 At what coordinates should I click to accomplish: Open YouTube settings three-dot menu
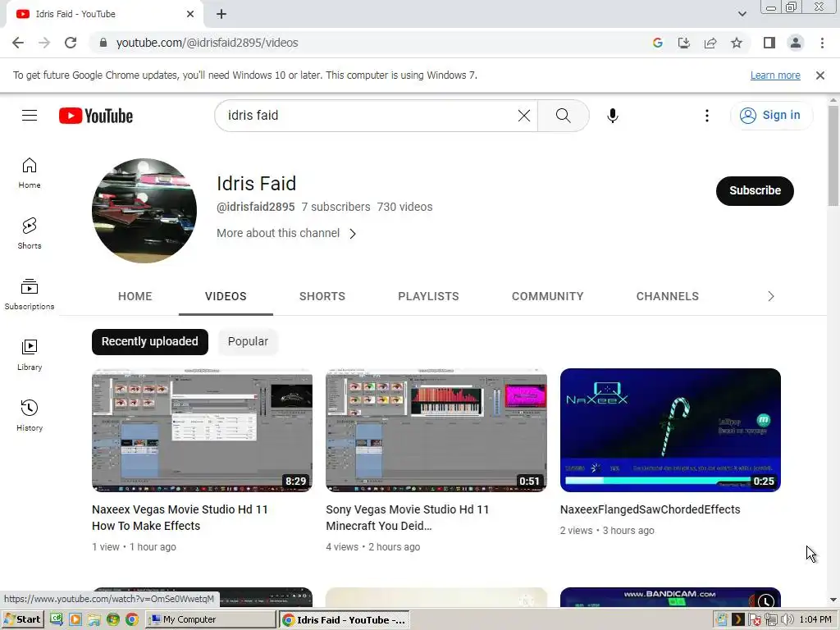point(706,115)
